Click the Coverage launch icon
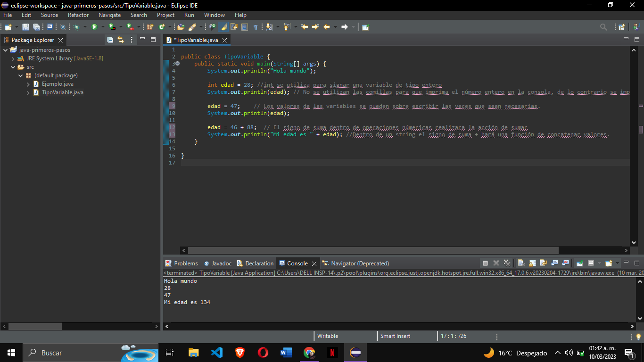644x362 pixels. 112,27
